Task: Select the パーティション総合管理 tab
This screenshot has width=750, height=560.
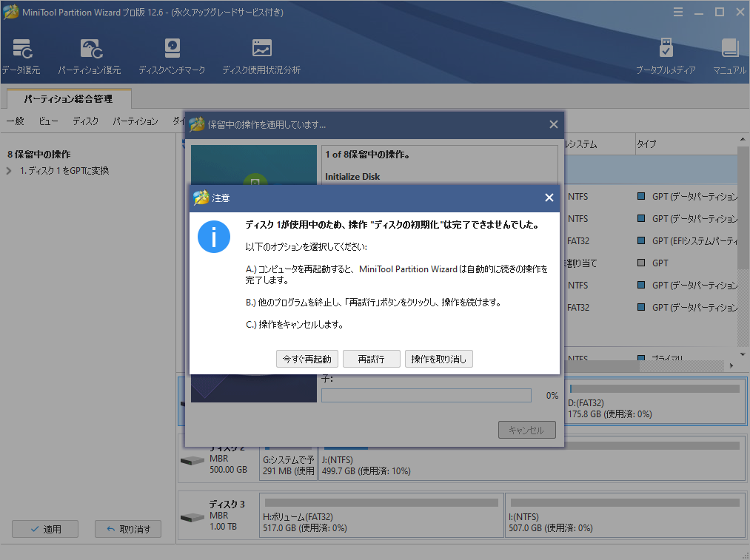Action: click(x=68, y=99)
